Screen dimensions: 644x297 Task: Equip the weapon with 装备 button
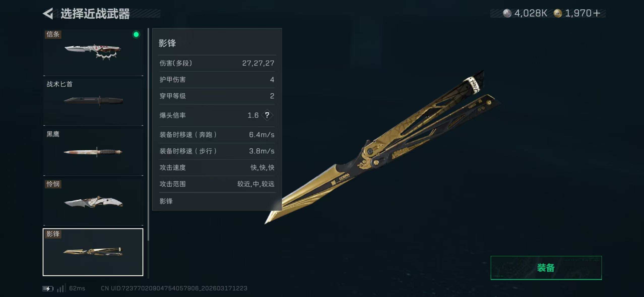(x=546, y=268)
